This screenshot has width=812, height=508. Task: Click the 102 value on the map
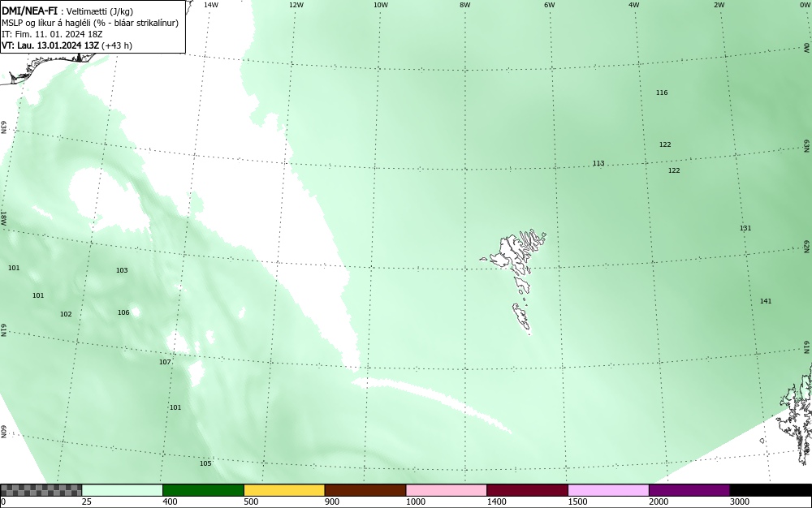tap(66, 315)
